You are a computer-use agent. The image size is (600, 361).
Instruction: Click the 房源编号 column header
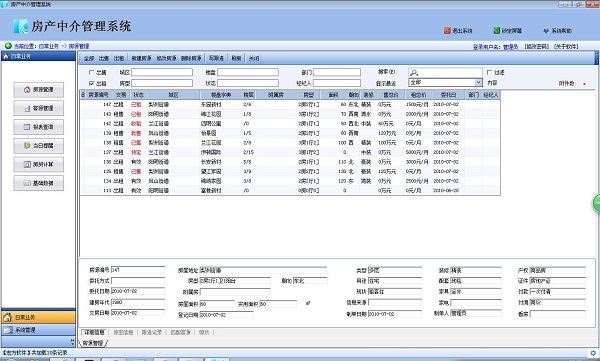(99, 95)
